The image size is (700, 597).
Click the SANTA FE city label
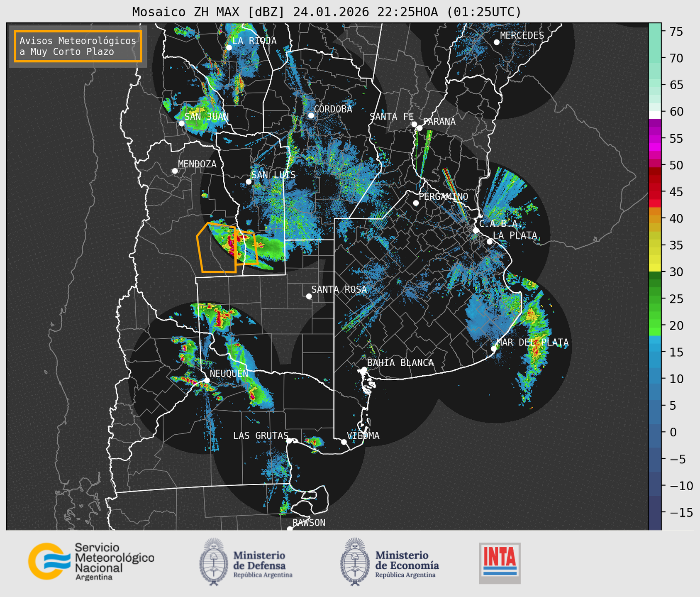(392, 117)
